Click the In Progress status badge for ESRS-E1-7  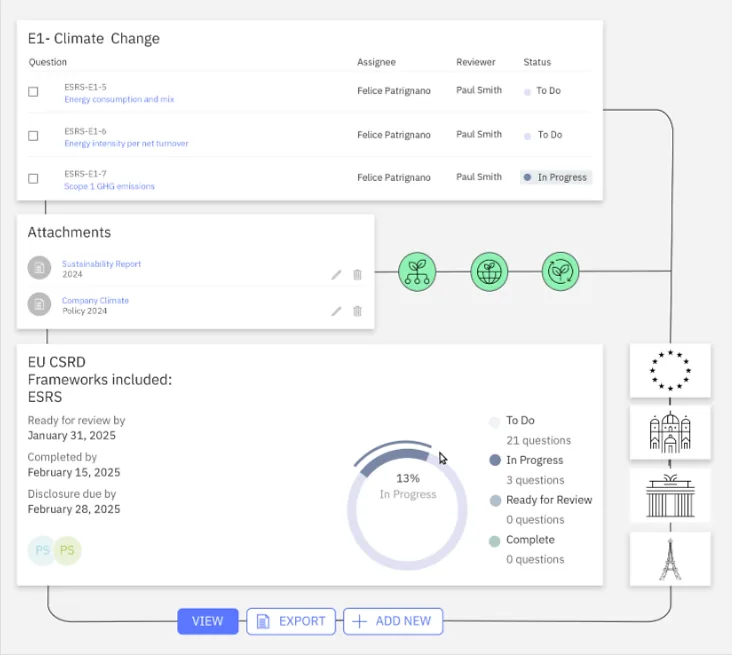point(556,177)
